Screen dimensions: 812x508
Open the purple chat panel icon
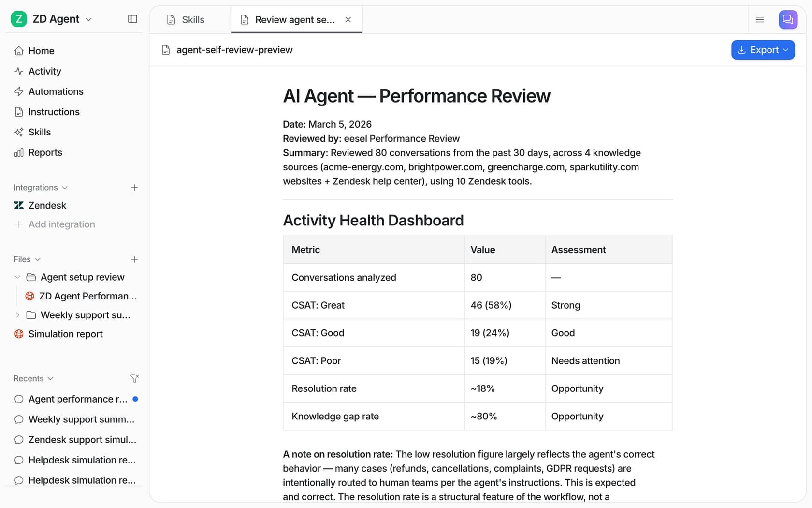788,20
